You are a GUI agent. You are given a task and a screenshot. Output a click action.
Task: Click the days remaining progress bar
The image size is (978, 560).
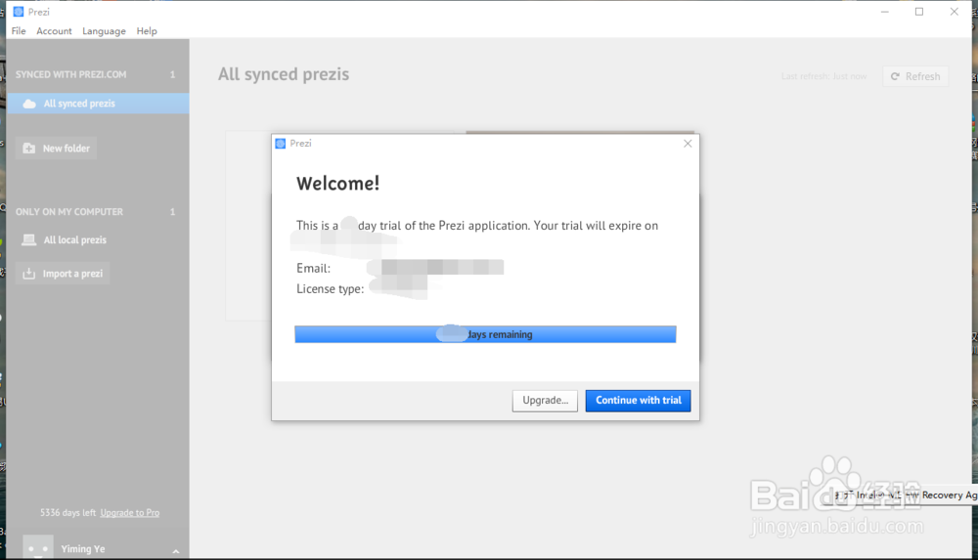coord(485,334)
